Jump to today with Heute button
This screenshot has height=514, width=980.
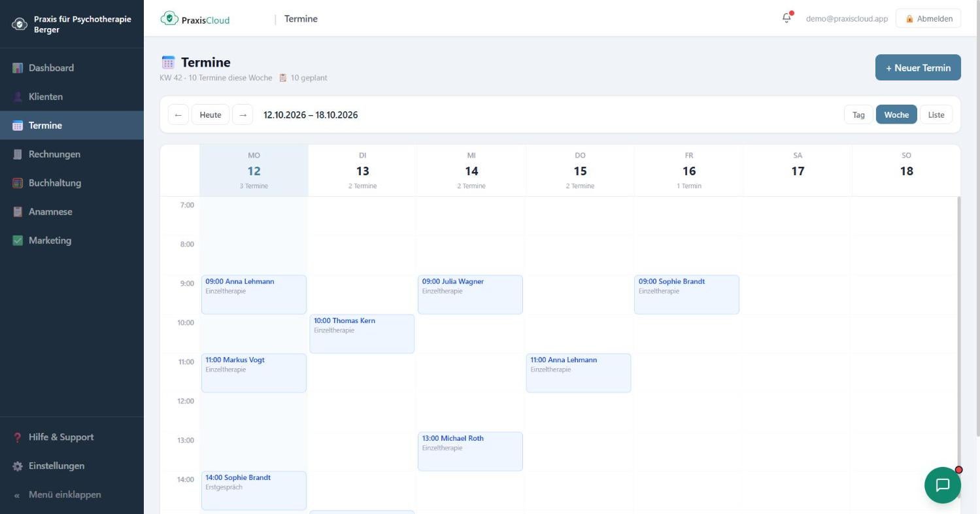[211, 115]
